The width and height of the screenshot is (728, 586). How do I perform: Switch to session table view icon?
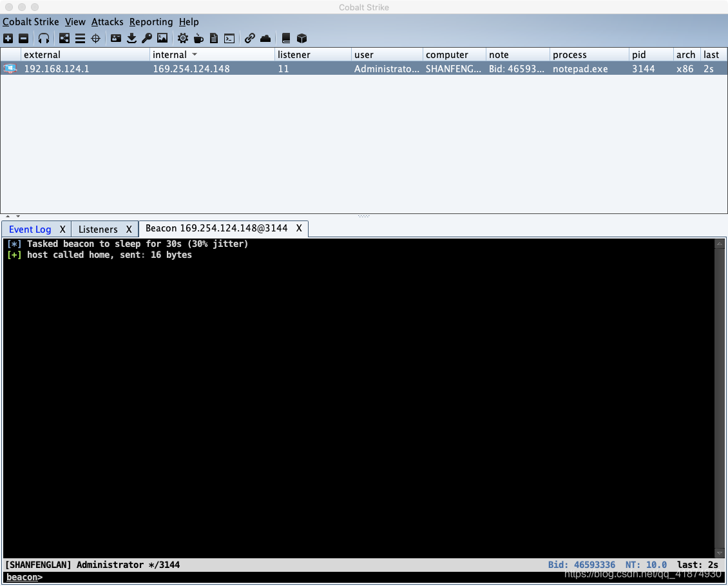click(x=80, y=39)
